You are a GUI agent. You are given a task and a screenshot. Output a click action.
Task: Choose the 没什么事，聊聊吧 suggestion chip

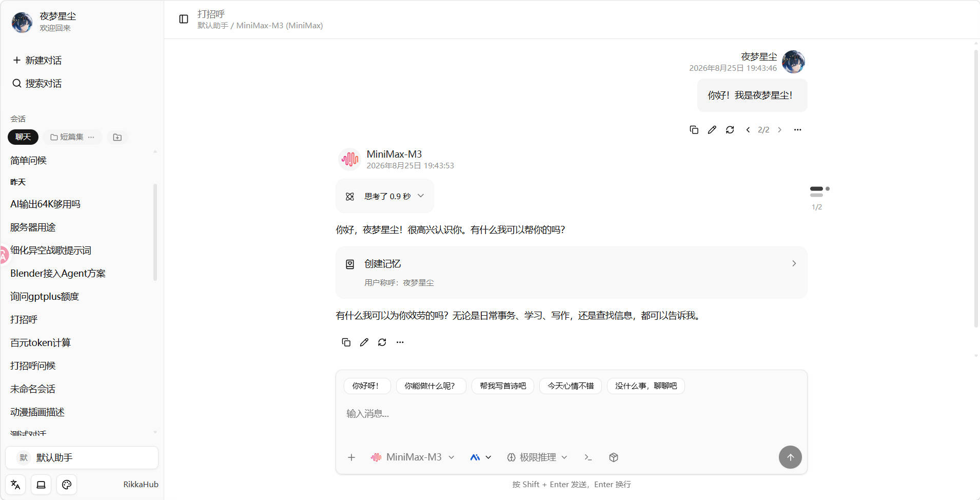646,386
